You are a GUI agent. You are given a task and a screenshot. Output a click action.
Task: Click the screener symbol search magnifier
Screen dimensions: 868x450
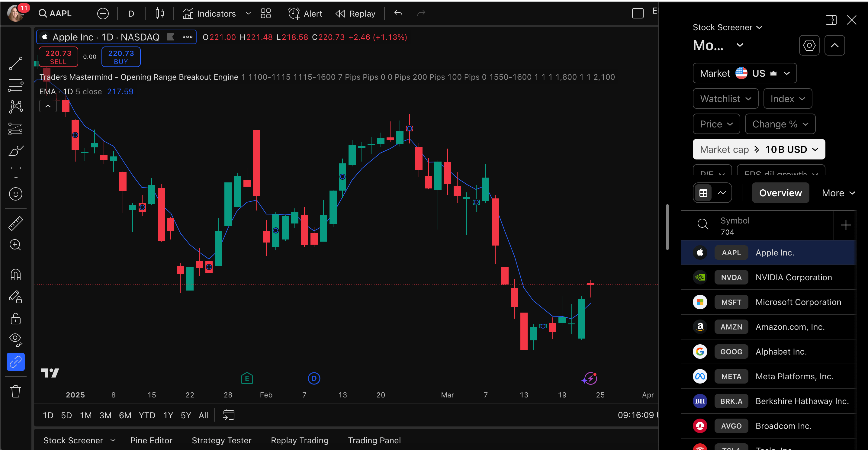(x=702, y=224)
